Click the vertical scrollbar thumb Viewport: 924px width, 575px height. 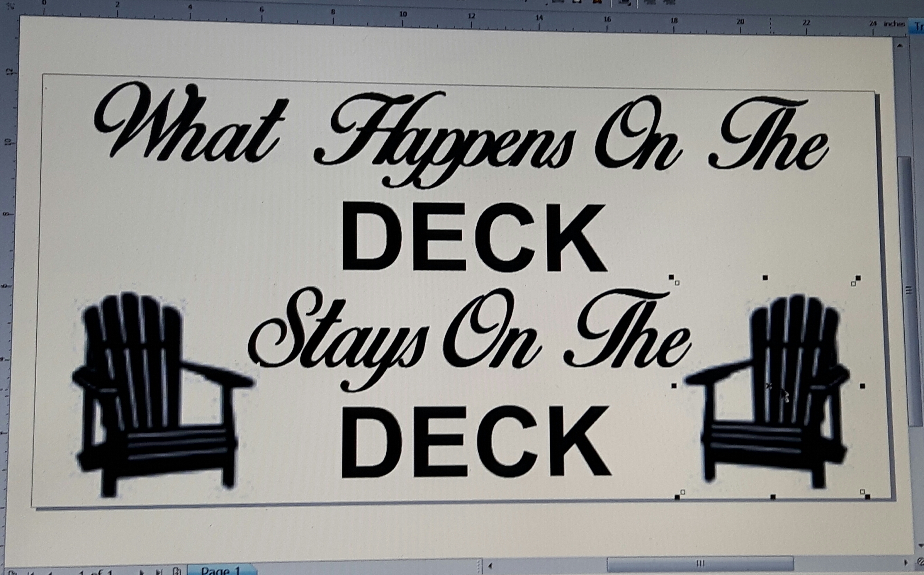909,290
